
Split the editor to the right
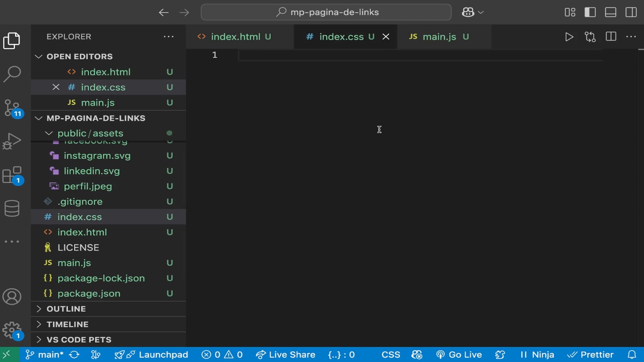click(611, 37)
